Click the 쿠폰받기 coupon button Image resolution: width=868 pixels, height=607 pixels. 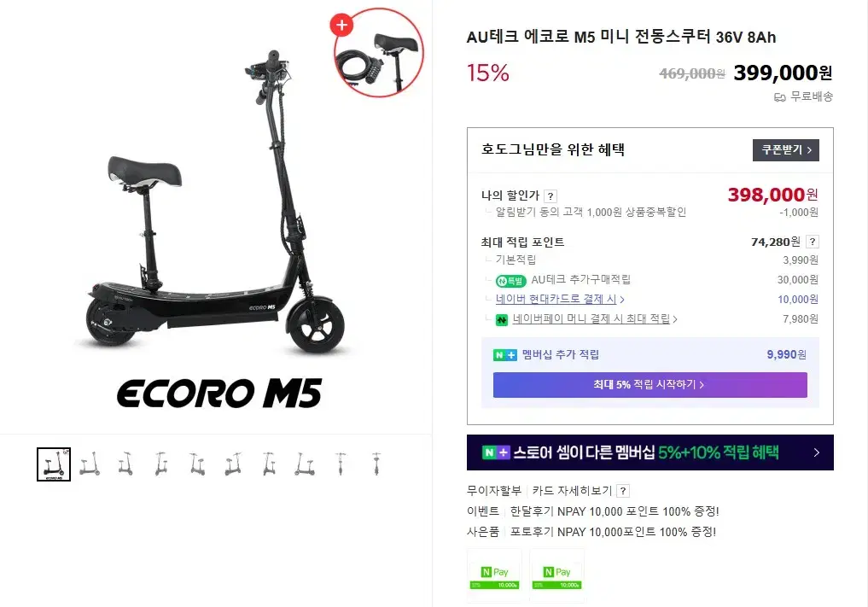tap(785, 150)
